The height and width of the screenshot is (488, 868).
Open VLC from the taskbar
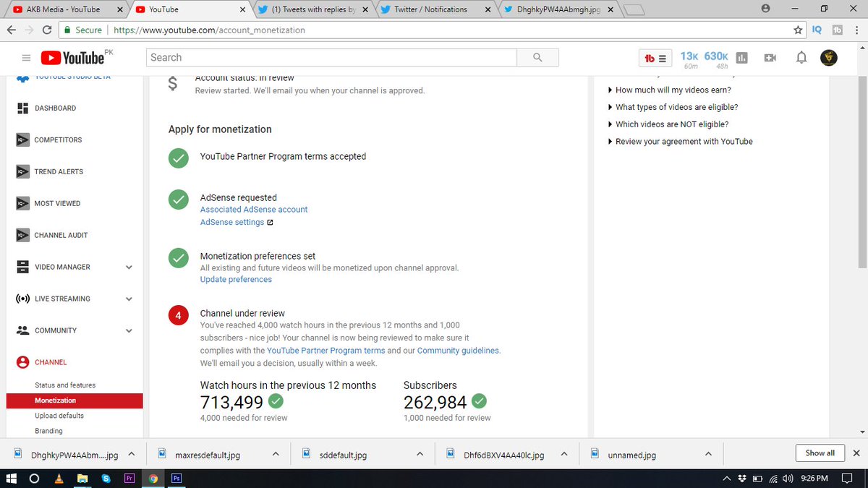pos(59,478)
